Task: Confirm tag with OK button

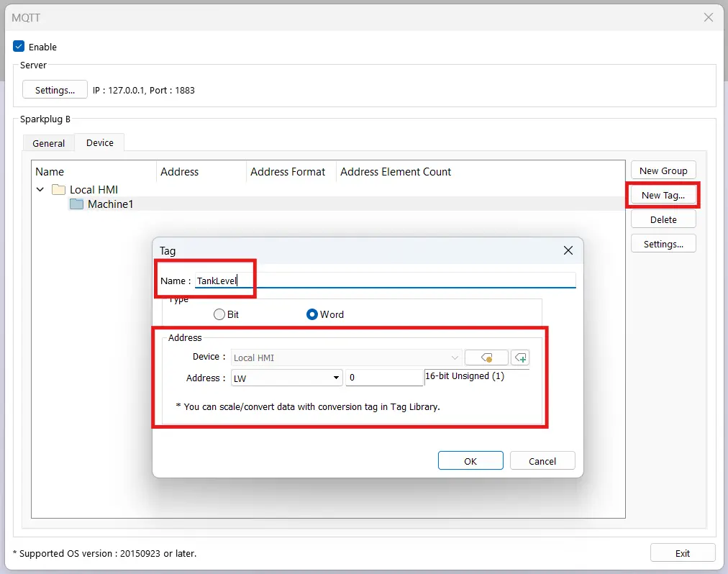Action: click(470, 460)
